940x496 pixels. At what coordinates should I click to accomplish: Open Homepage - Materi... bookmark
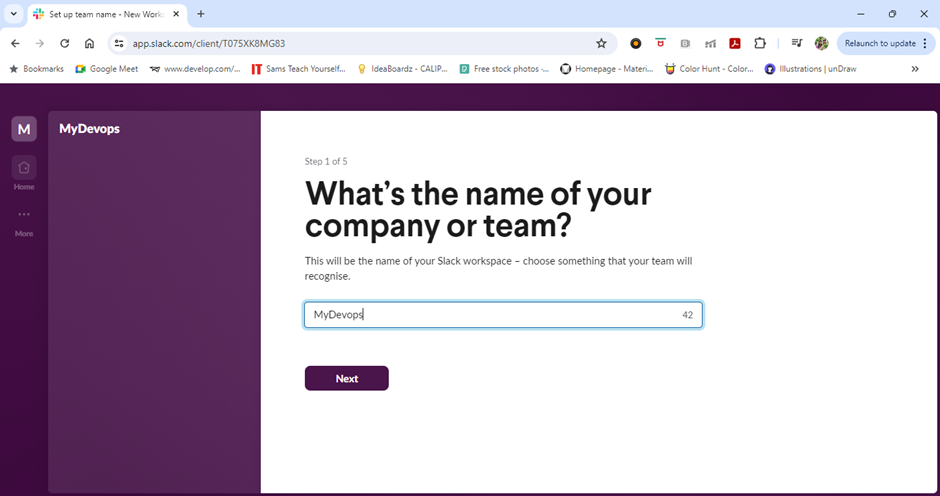607,69
